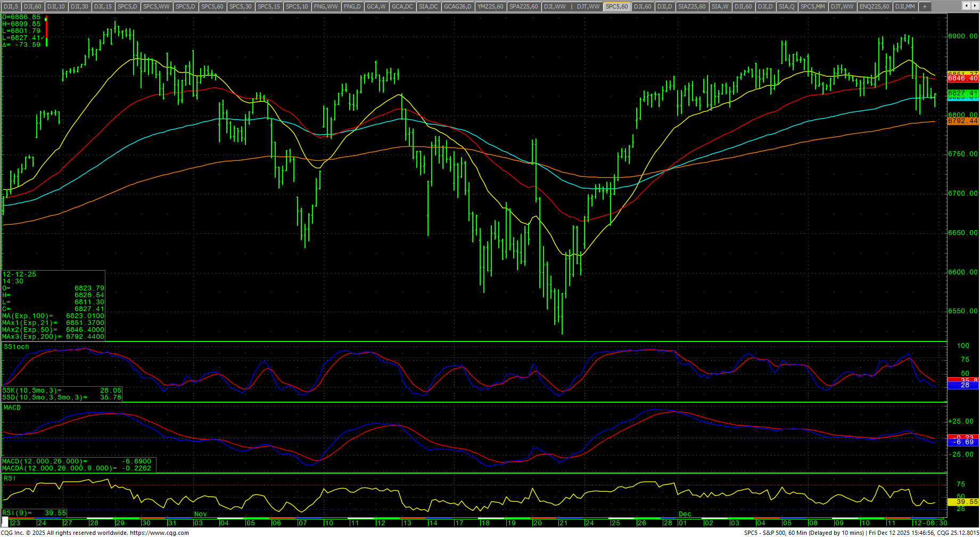Select the GCAG26,D tab
Image resolution: width=980 pixels, height=537 pixels.
[x=458, y=6]
